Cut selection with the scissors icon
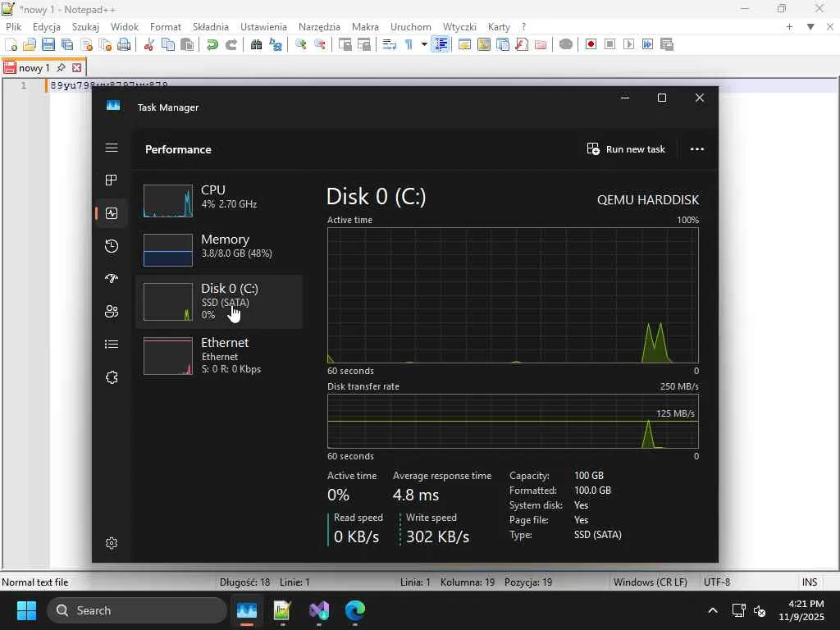Image resolution: width=840 pixels, height=630 pixels. tap(149, 44)
